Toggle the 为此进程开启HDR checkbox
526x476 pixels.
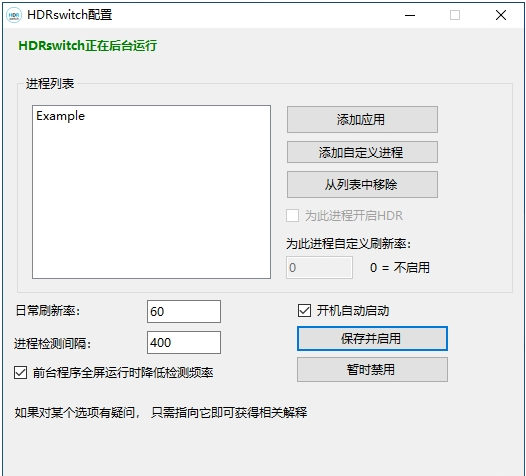(x=293, y=215)
